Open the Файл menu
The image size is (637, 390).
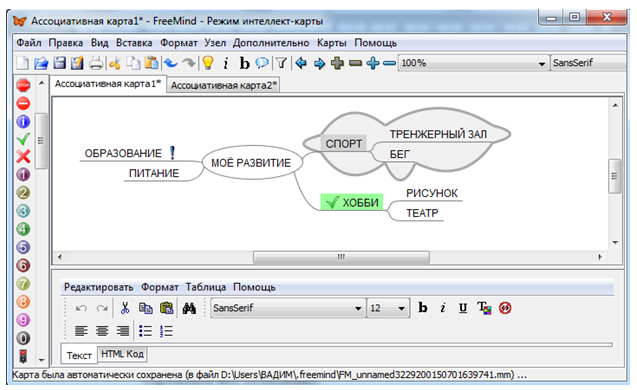[x=29, y=43]
